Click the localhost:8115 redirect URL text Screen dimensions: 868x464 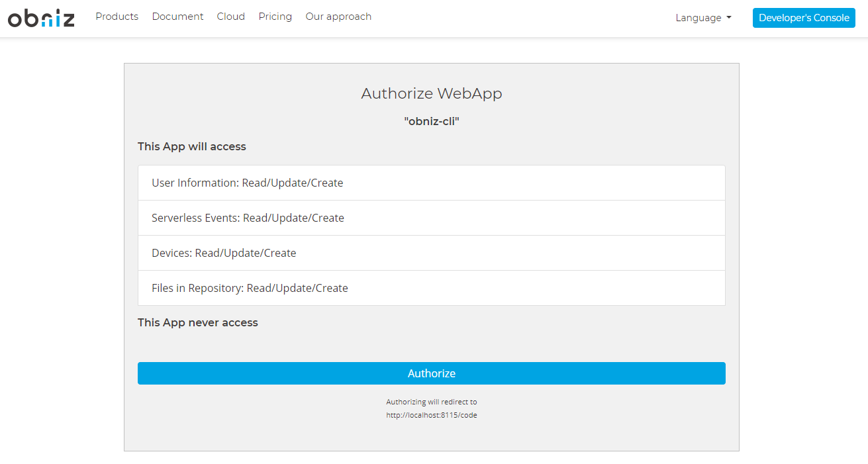[432, 416]
